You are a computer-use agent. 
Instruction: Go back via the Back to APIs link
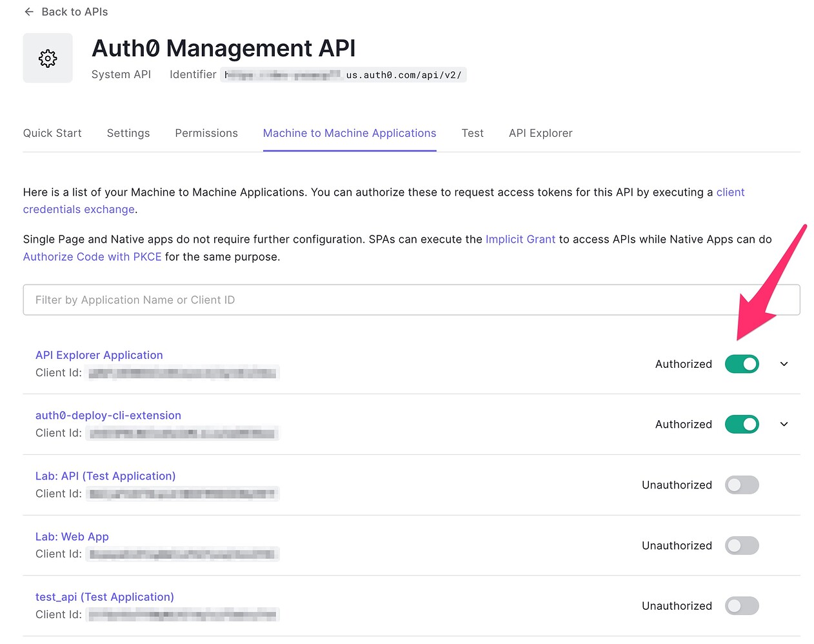click(74, 12)
